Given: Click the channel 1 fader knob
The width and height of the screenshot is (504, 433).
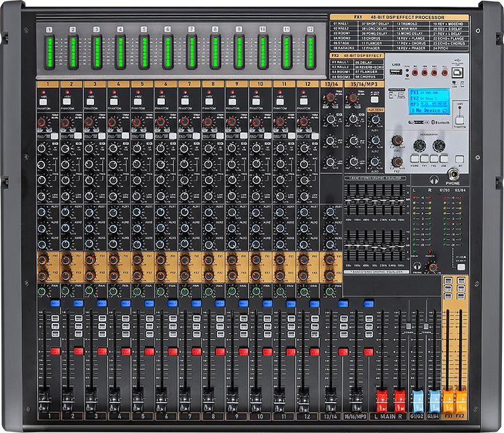Looking at the screenshot, I should [x=43, y=397].
